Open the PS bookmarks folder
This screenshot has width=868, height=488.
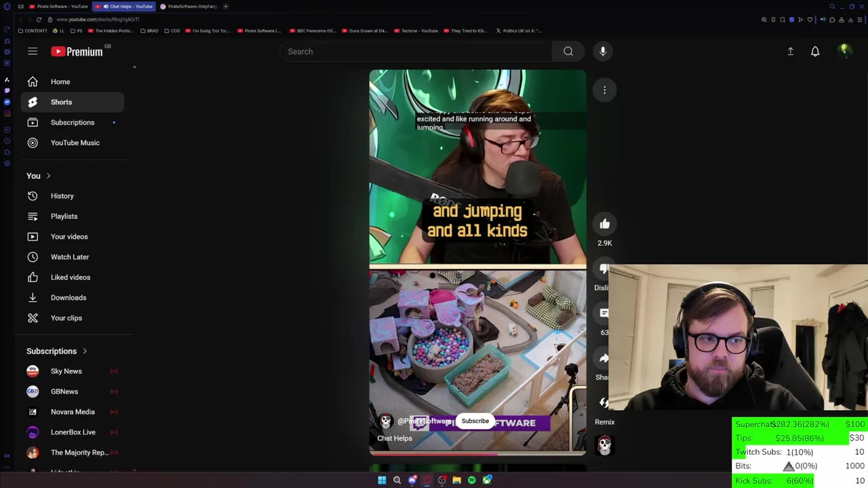click(x=76, y=30)
